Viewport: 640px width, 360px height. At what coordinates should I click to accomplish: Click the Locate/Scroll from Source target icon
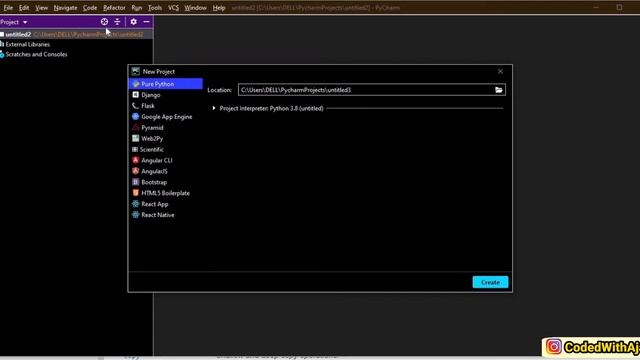pos(104,22)
